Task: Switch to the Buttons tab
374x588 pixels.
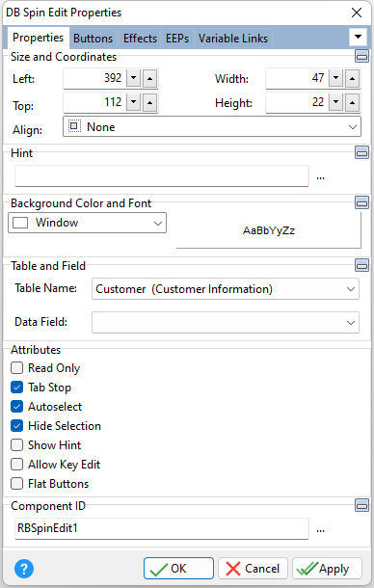Action: click(93, 39)
